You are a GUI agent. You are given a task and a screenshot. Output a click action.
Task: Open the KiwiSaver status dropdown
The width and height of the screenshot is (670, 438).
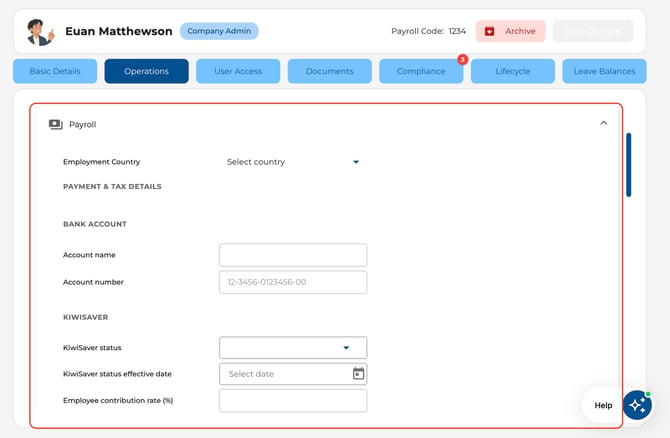point(293,347)
